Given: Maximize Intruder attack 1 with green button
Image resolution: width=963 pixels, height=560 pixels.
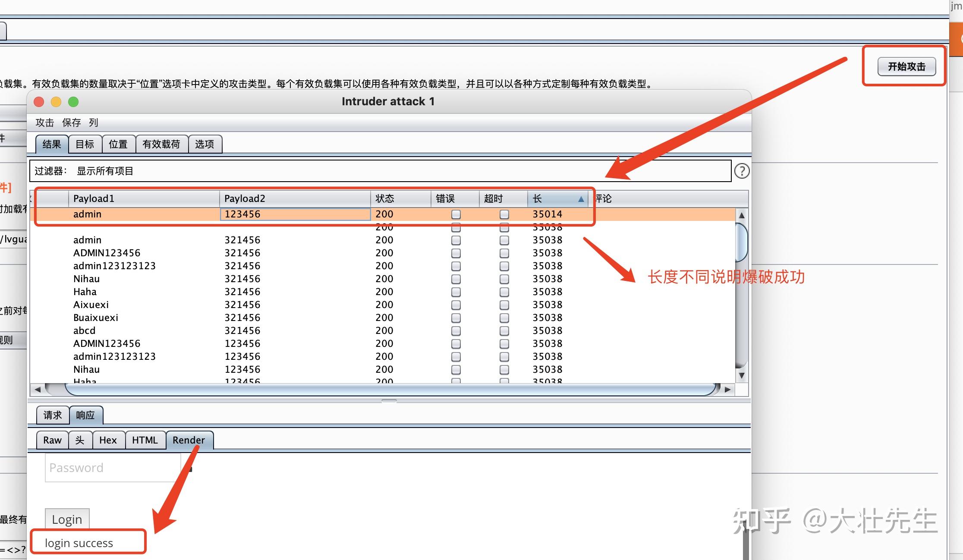Looking at the screenshot, I should [73, 102].
